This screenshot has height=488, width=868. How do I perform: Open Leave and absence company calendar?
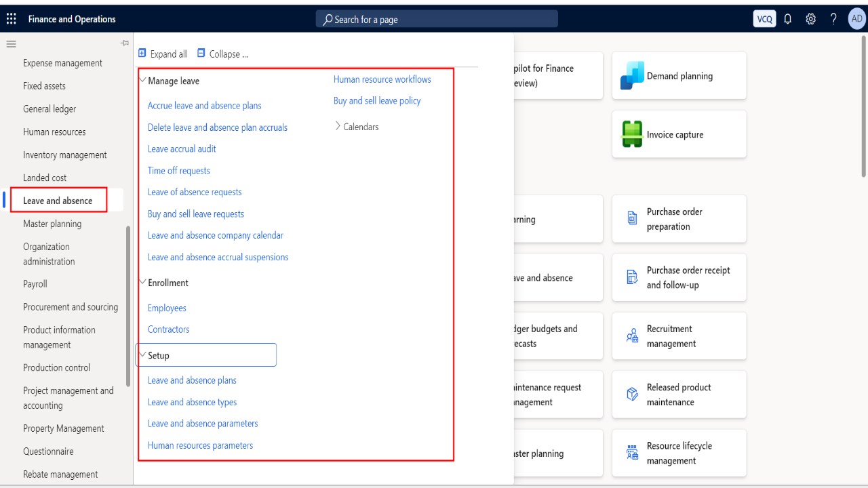point(216,236)
